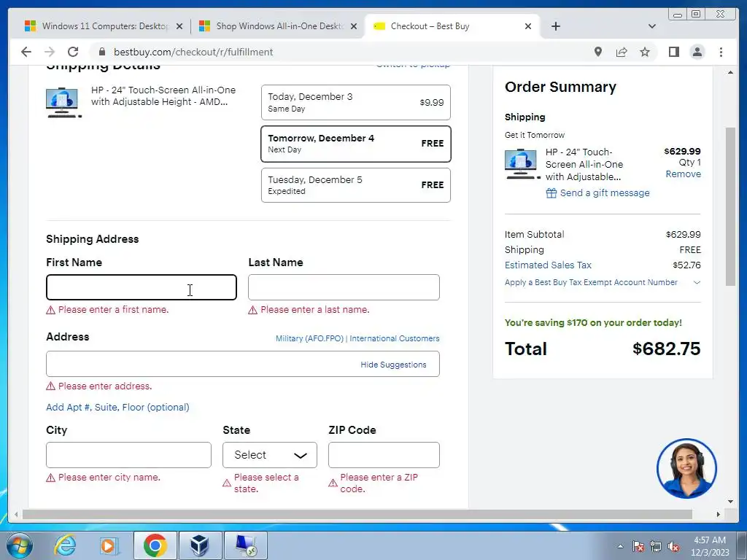Click the City input field

128,455
